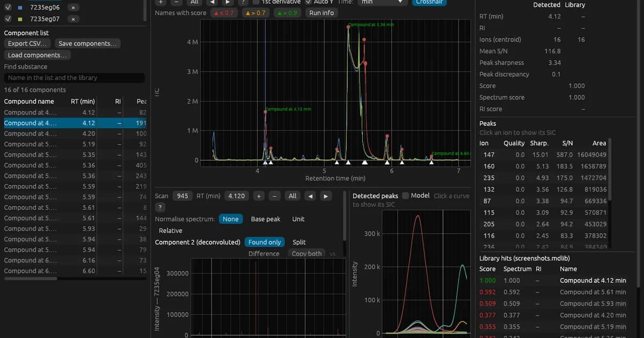Click the Export CSV… button
The width and height of the screenshot is (644, 338).
click(28, 43)
